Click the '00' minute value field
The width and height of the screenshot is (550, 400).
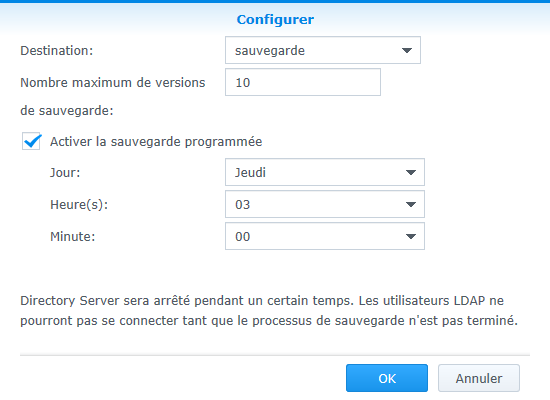click(x=325, y=236)
